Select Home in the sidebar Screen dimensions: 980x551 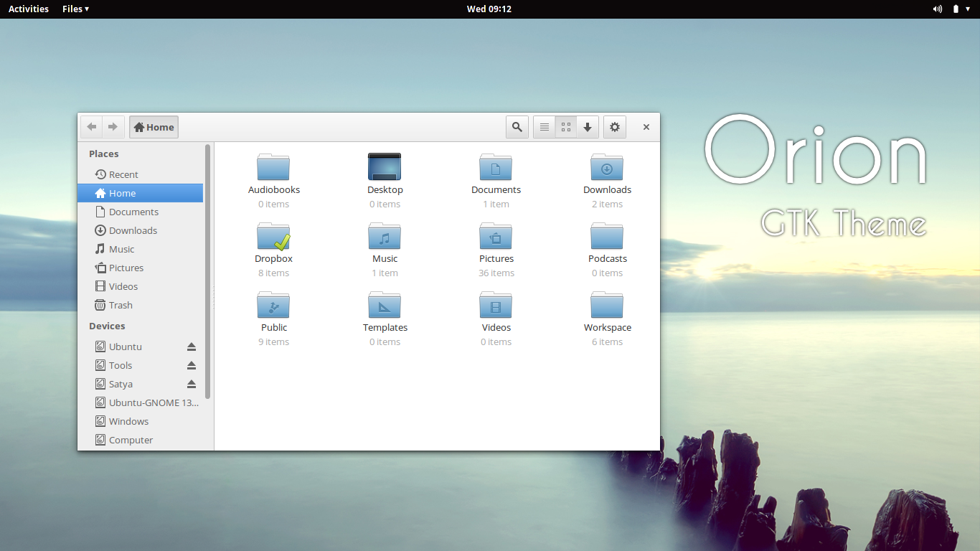141,193
